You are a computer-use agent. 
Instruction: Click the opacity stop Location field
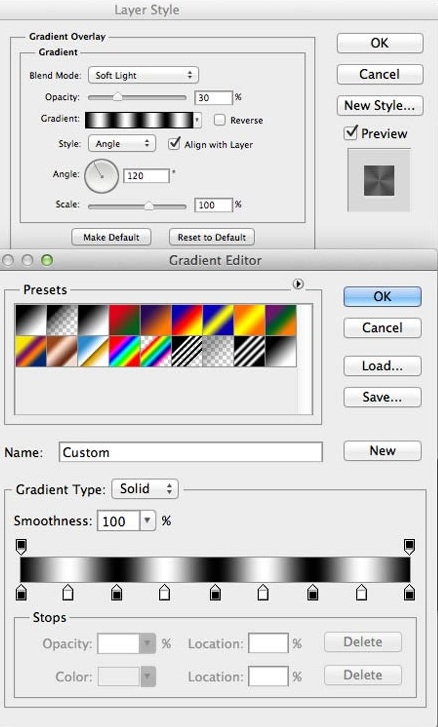[268, 644]
